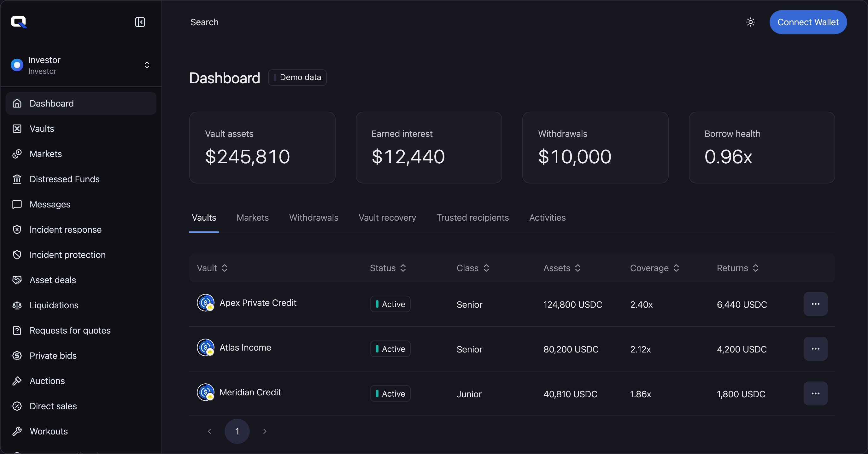The width and height of the screenshot is (868, 454).
Task: Open the Apex Private Credit vault row
Action: tap(512, 304)
